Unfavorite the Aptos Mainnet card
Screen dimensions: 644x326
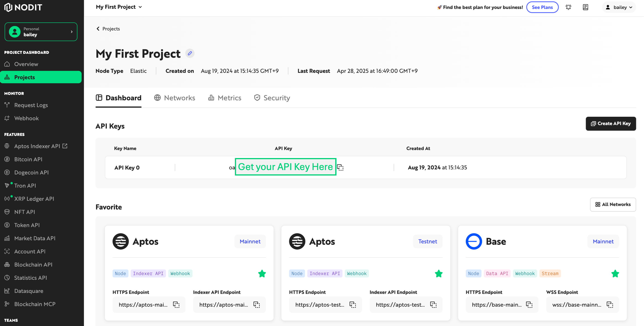click(x=262, y=273)
